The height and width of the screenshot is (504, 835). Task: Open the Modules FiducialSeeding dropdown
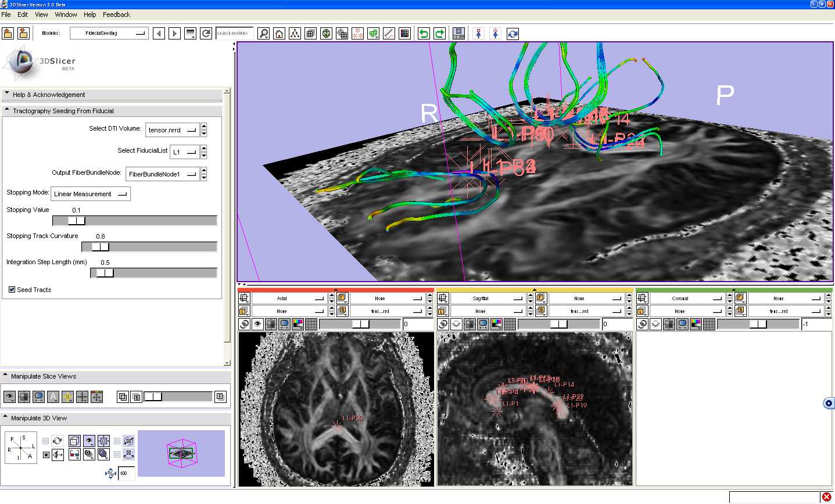pyautogui.click(x=109, y=34)
